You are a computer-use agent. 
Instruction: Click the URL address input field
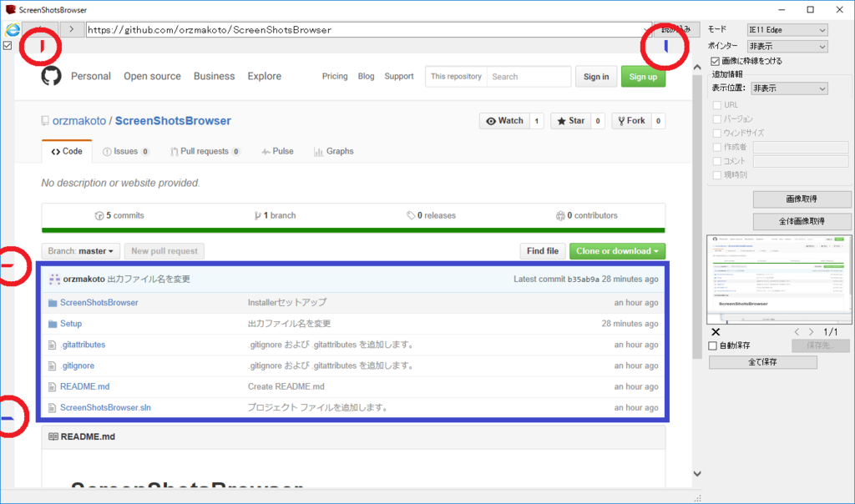coord(368,30)
